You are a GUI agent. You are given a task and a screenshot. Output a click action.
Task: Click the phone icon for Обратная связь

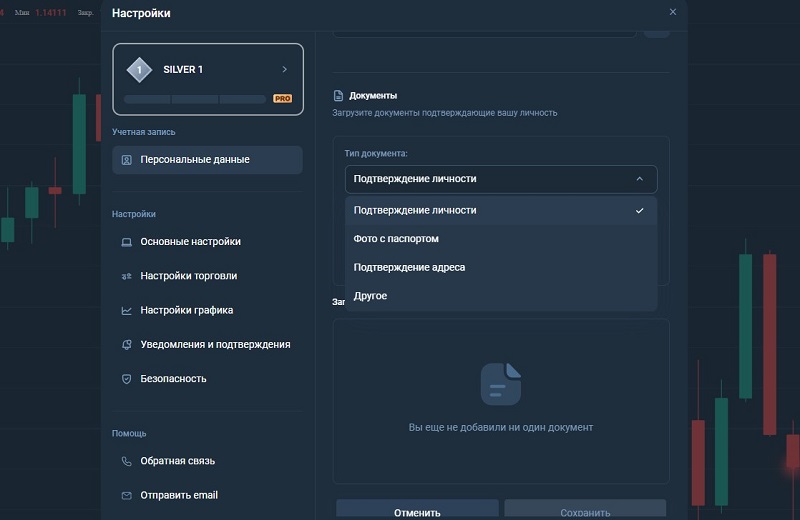click(127, 461)
